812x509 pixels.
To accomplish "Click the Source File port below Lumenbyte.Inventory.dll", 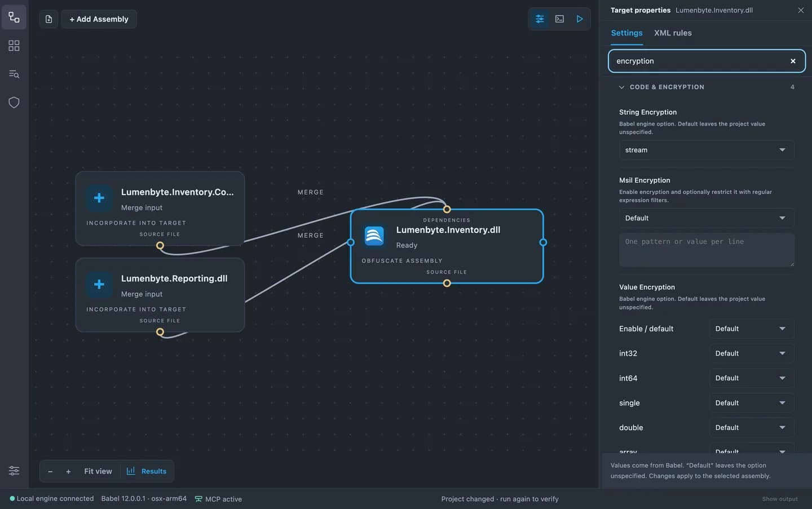I will coord(447,283).
